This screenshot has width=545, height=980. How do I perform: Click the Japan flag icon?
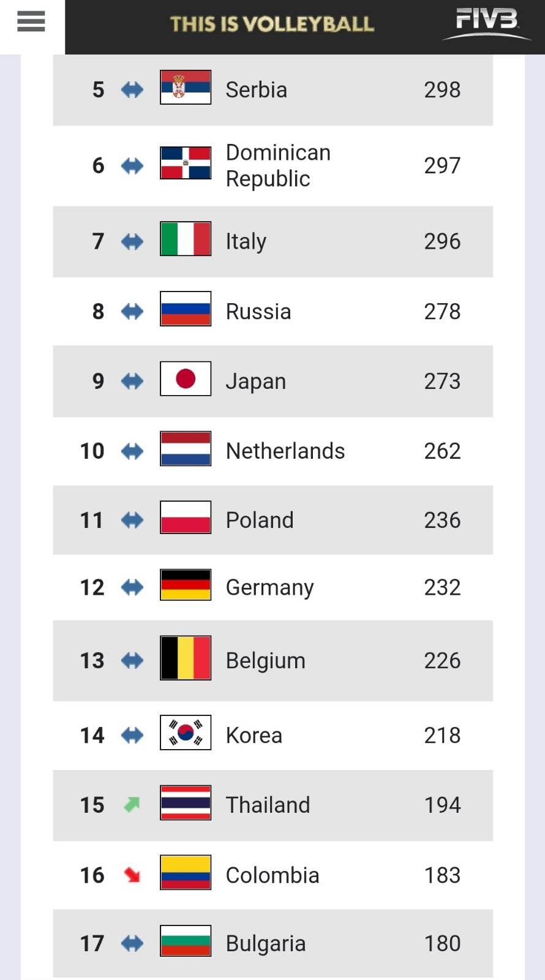click(x=186, y=379)
